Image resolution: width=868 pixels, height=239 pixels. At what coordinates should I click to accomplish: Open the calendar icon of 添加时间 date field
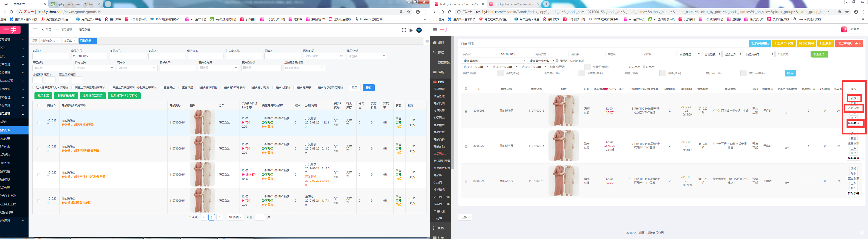coord(341,56)
